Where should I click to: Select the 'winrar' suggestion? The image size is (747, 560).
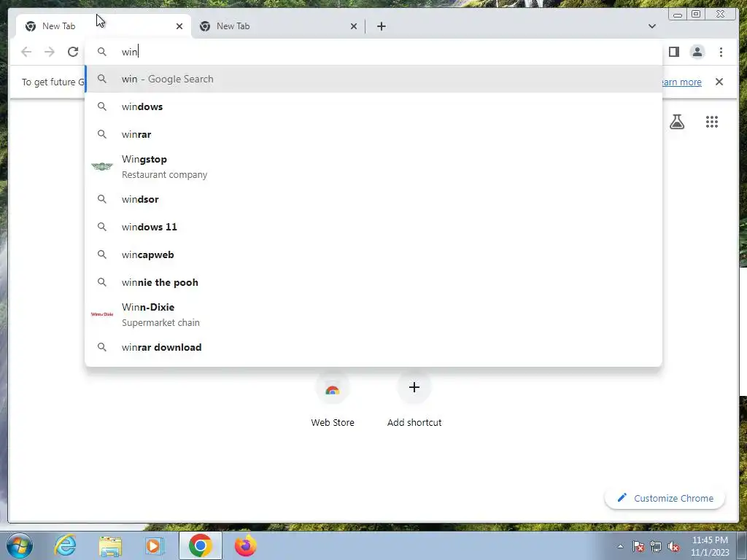pos(373,134)
